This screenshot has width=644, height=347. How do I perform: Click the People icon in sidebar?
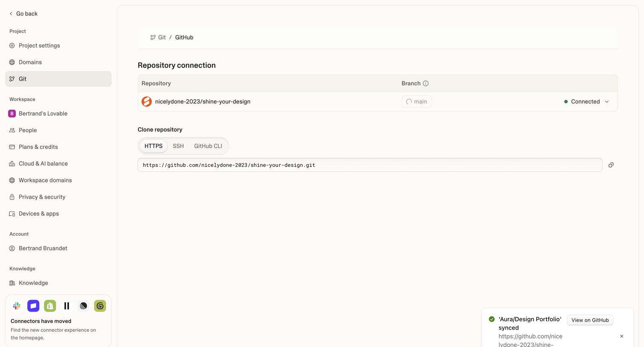pos(12,130)
